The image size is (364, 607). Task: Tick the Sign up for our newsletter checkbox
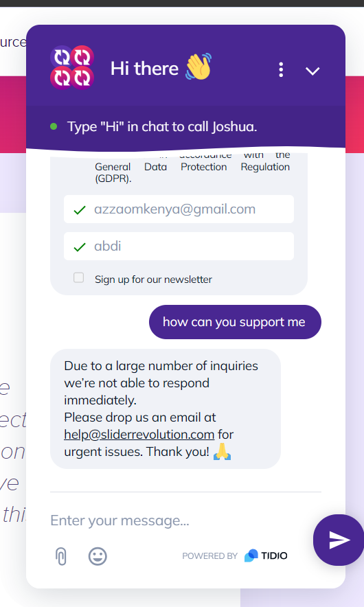click(x=78, y=277)
